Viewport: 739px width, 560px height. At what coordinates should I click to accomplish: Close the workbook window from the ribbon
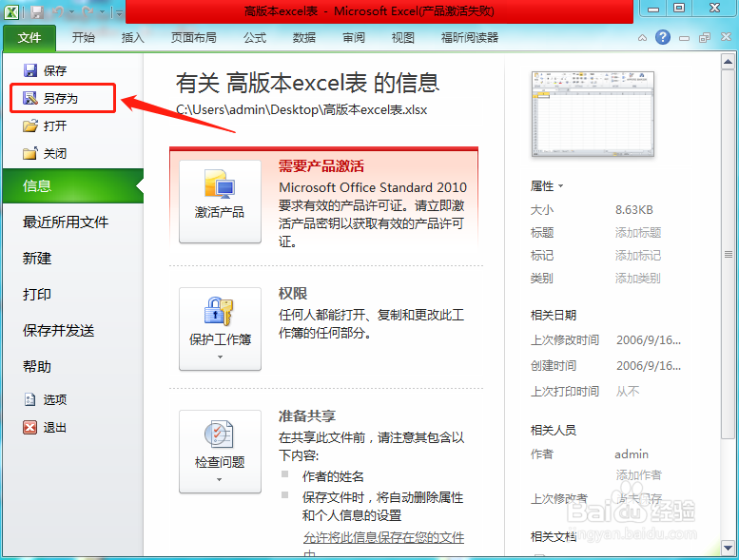pos(726,37)
